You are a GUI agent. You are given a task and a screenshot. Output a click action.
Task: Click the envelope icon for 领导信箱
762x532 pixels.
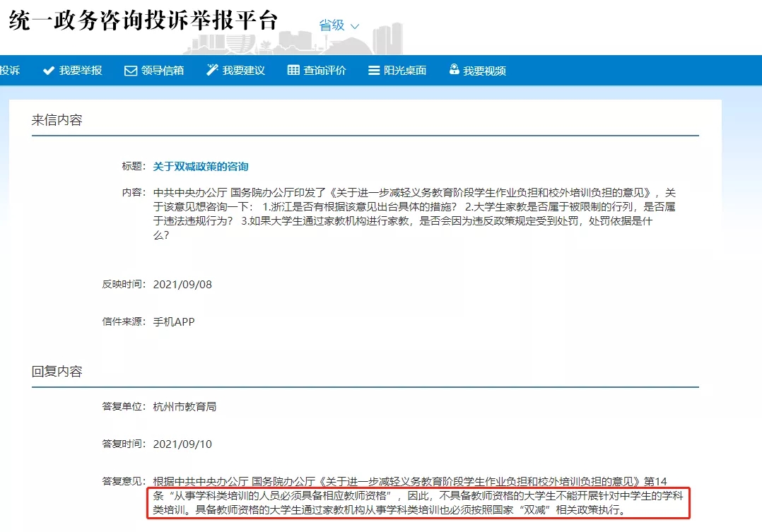click(130, 71)
